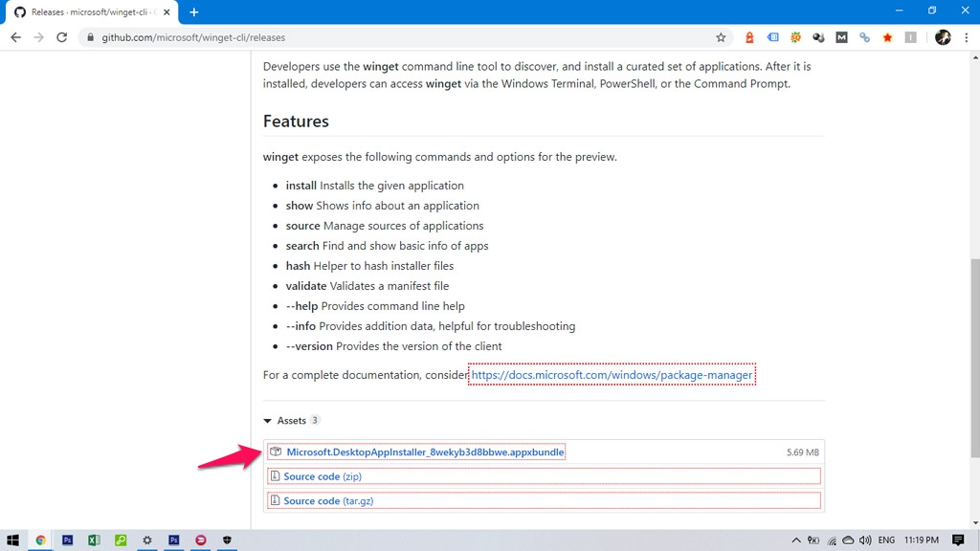The image size is (980, 551).
Task: Click the zip file icon
Action: tap(275, 476)
